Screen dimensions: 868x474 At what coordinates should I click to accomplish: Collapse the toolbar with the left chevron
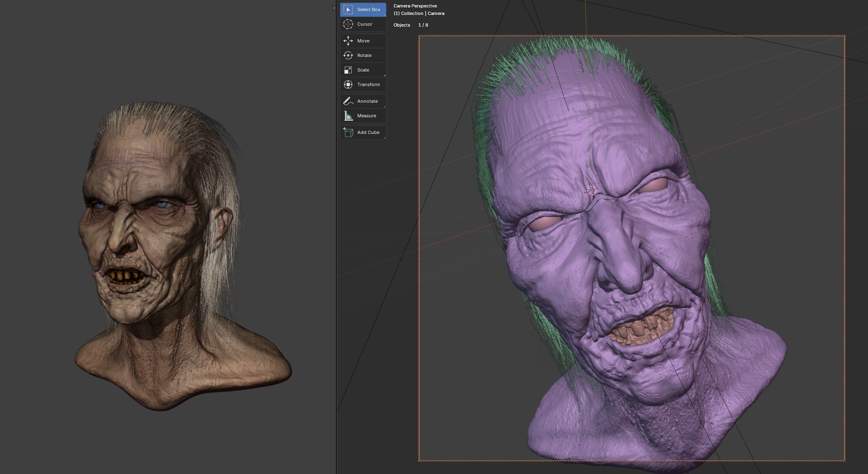coord(334,8)
